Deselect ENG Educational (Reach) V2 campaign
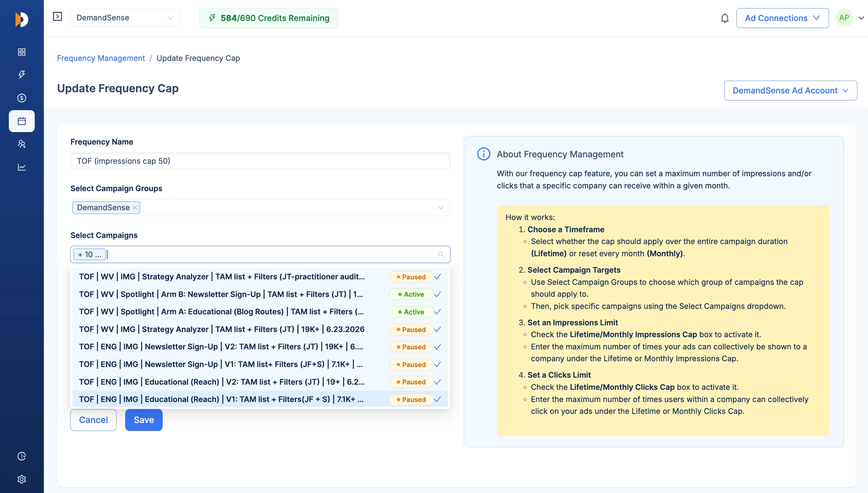The image size is (868, 493). pos(260,382)
